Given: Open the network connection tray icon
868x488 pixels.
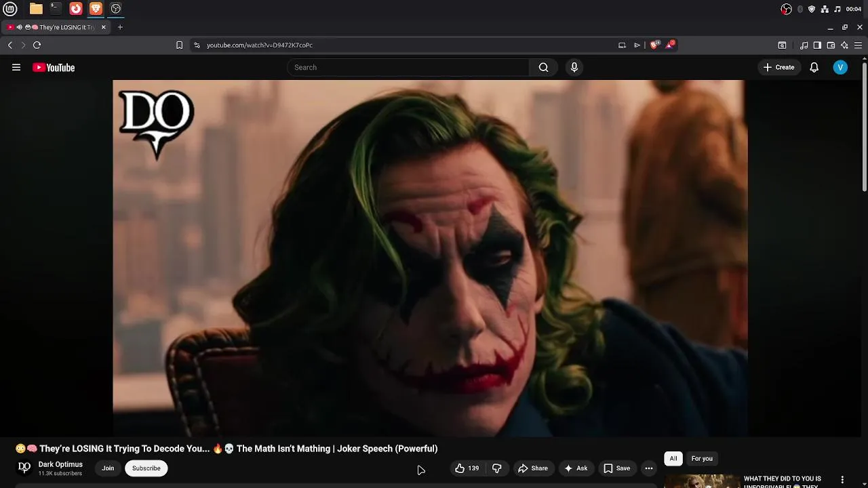Looking at the screenshot, I should 825,9.
